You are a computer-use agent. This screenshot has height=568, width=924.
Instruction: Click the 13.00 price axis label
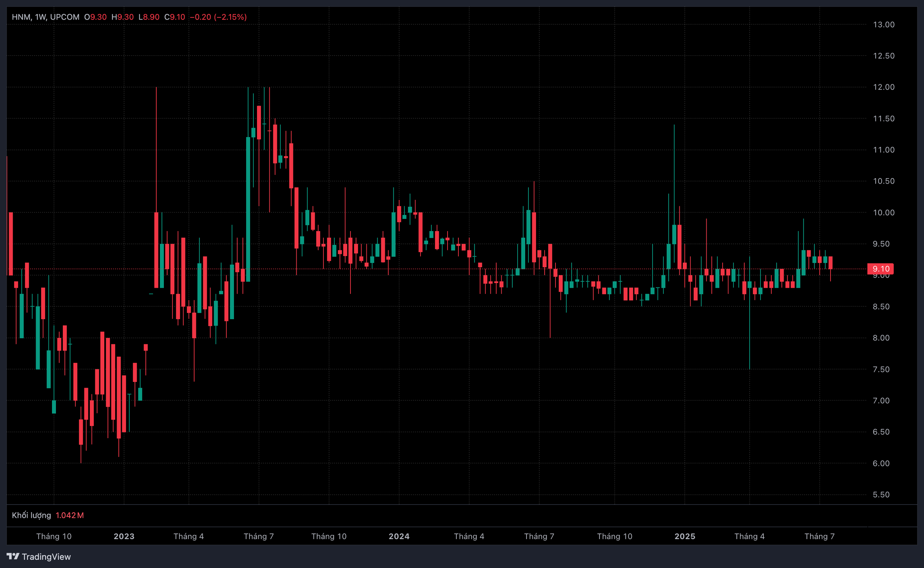click(x=884, y=25)
